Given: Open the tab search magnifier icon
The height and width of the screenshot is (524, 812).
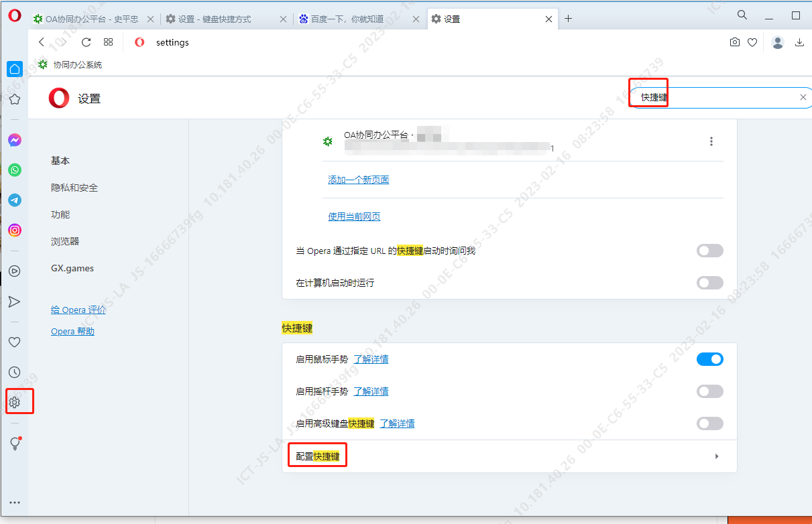Looking at the screenshot, I should [742, 15].
